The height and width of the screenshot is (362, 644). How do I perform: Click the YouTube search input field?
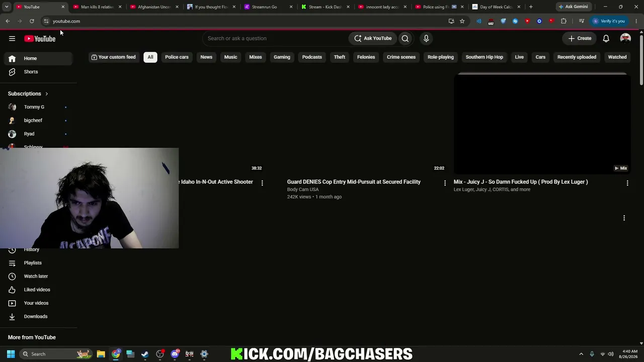click(x=275, y=38)
